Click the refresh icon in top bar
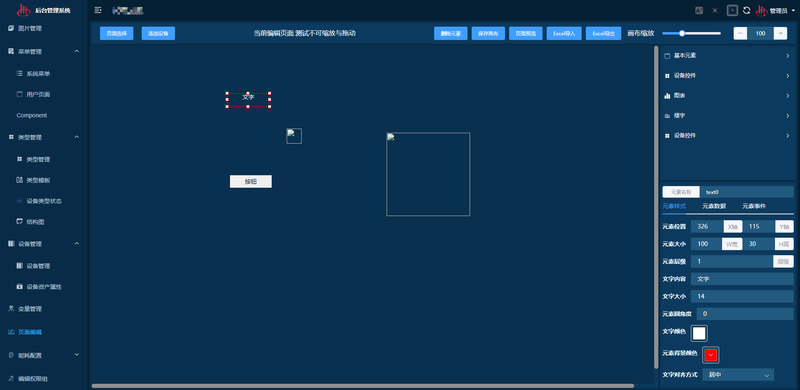Viewport: 800px width, 390px height. click(746, 10)
